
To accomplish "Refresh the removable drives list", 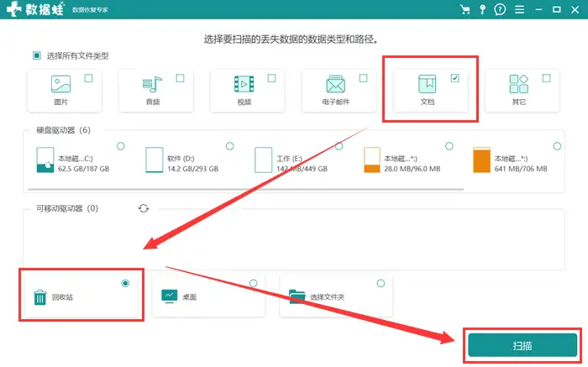I will [x=144, y=208].
